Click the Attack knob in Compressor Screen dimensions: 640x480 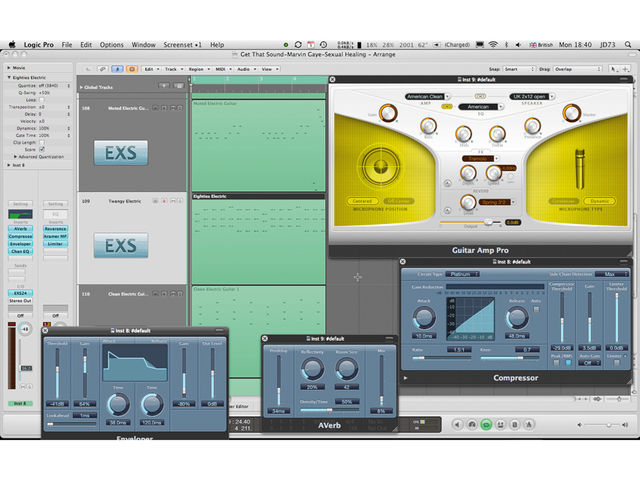[424, 318]
